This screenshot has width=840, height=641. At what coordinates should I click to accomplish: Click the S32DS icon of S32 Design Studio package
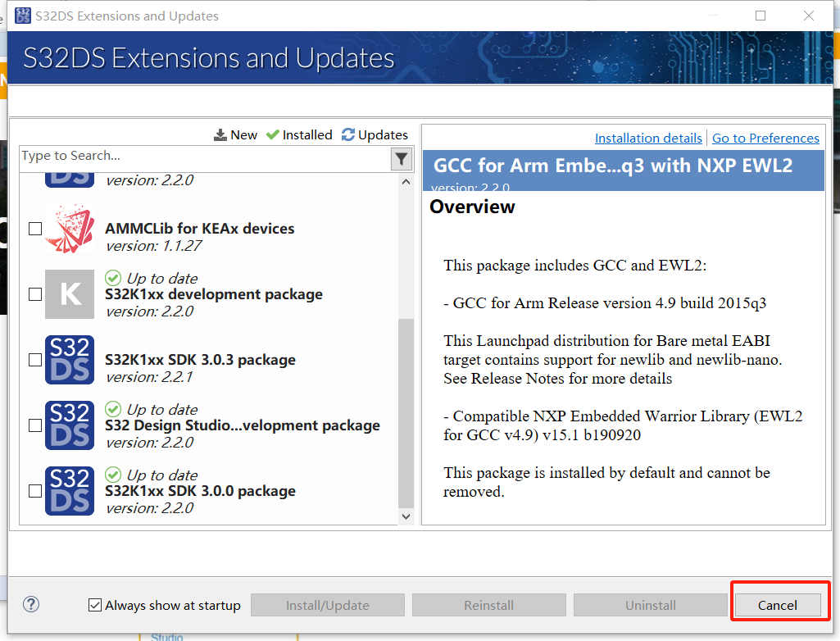point(70,425)
